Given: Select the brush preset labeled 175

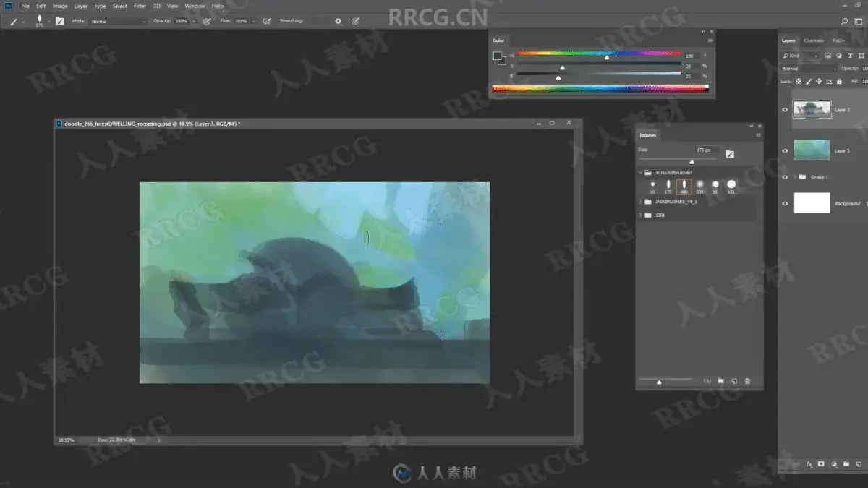Looking at the screenshot, I should coord(668,187).
